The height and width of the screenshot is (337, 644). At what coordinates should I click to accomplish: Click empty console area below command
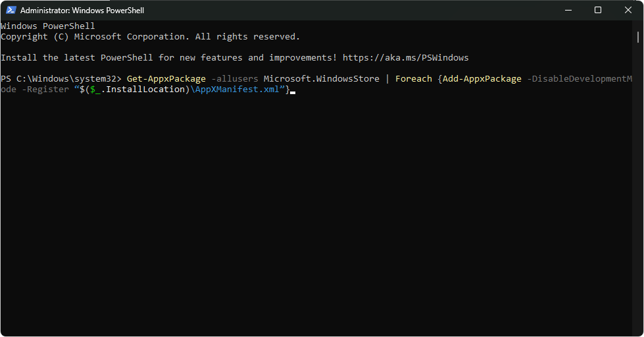[x=316, y=214]
